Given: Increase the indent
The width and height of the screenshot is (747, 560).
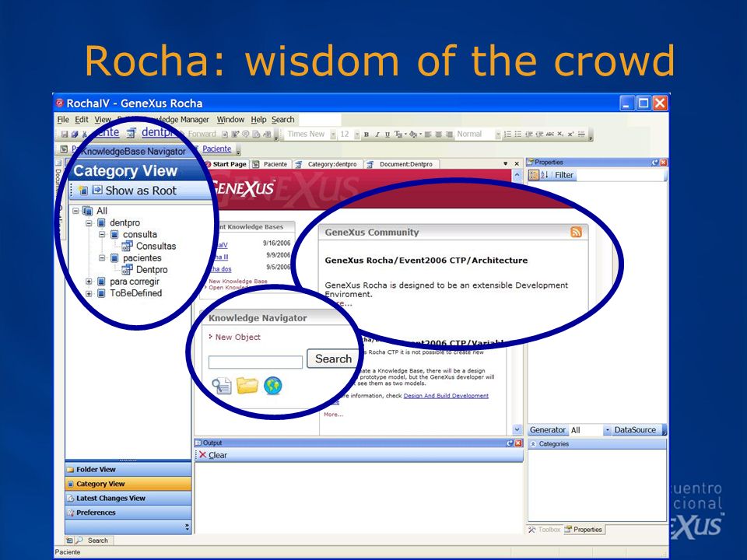Looking at the screenshot, I should pos(538,135).
